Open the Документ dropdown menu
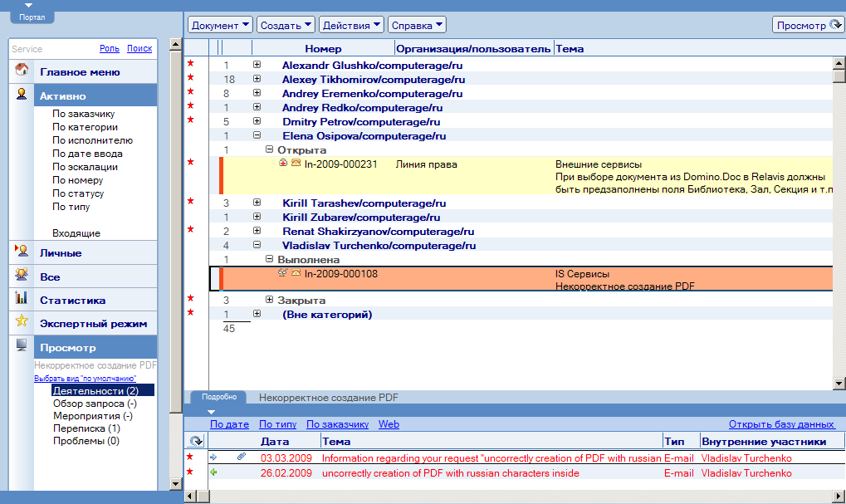This screenshot has width=846, height=504. tap(220, 25)
